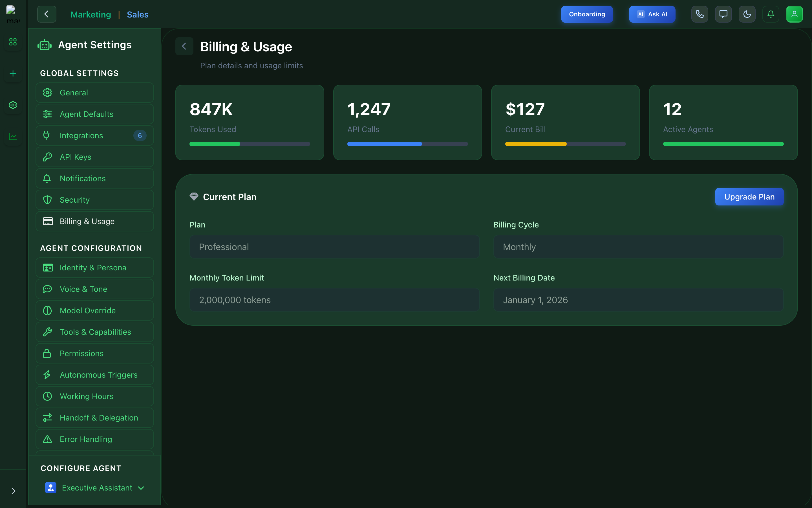
Task: Open API Keys settings
Action: (95, 157)
